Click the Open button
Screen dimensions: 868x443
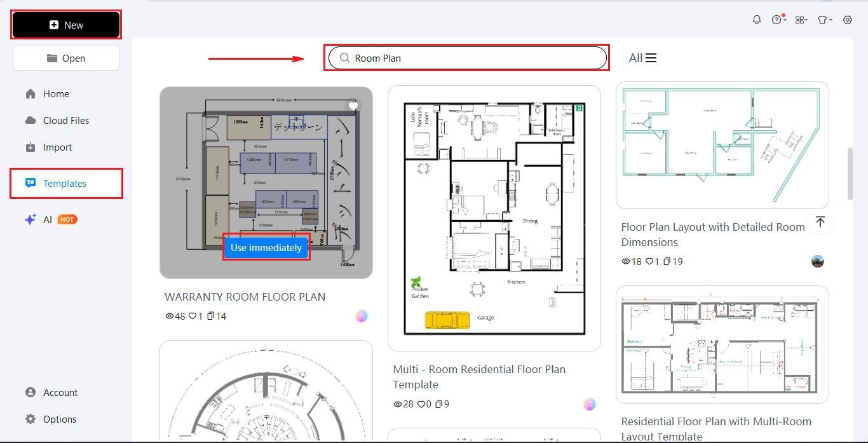point(66,58)
